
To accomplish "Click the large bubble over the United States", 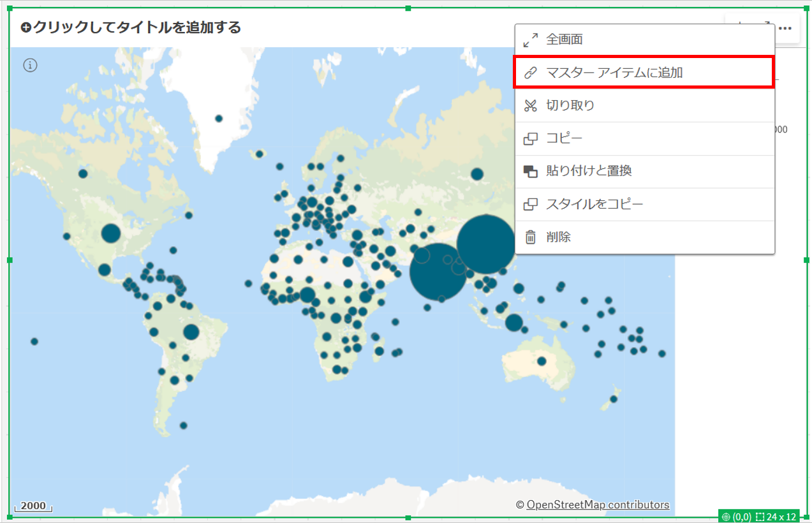I will pyautogui.click(x=111, y=233).
